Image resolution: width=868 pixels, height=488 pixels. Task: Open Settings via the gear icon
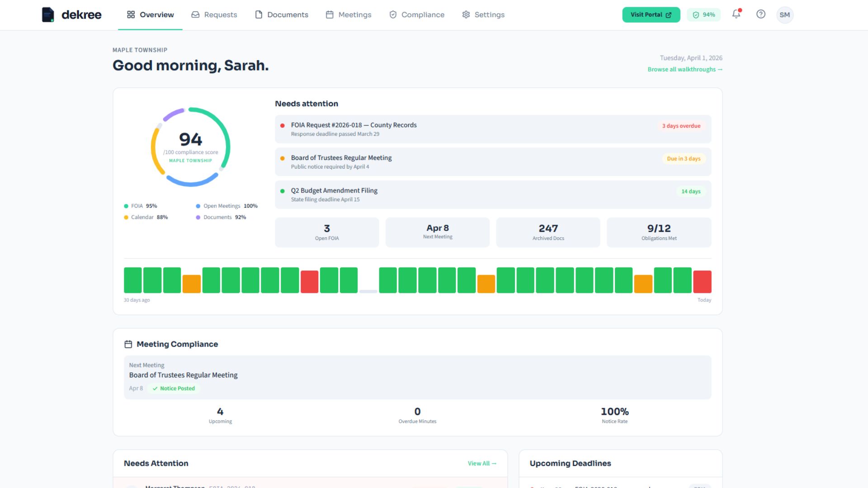[x=466, y=14]
